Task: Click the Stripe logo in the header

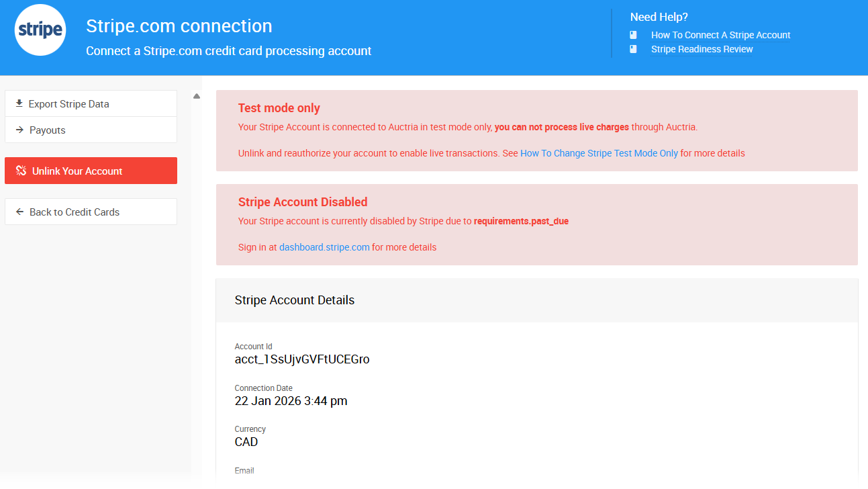Action: click(x=40, y=30)
